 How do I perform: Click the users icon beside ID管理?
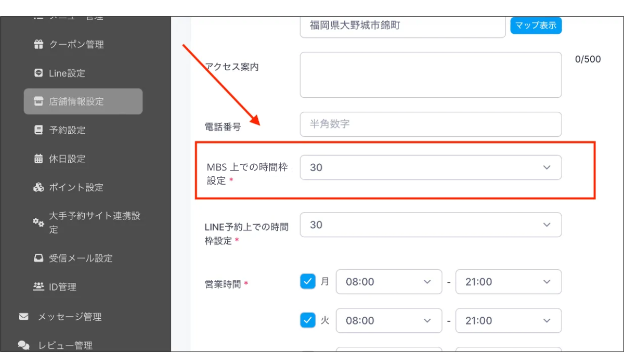[x=38, y=287]
